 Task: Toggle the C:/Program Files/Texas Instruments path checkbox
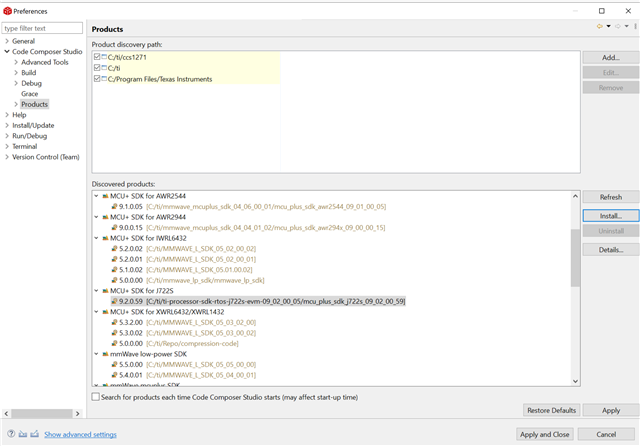point(96,79)
